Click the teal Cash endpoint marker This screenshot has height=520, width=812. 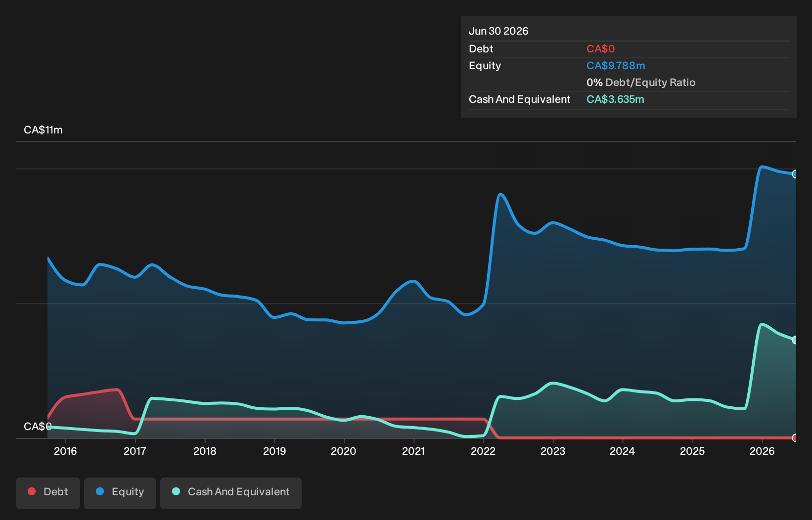click(x=795, y=340)
